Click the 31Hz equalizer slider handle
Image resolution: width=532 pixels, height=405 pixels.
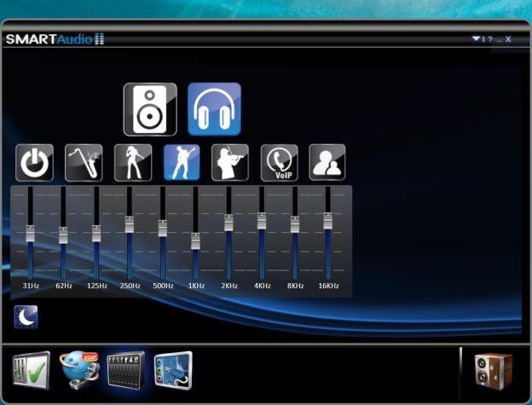click(x=30, y=233)
